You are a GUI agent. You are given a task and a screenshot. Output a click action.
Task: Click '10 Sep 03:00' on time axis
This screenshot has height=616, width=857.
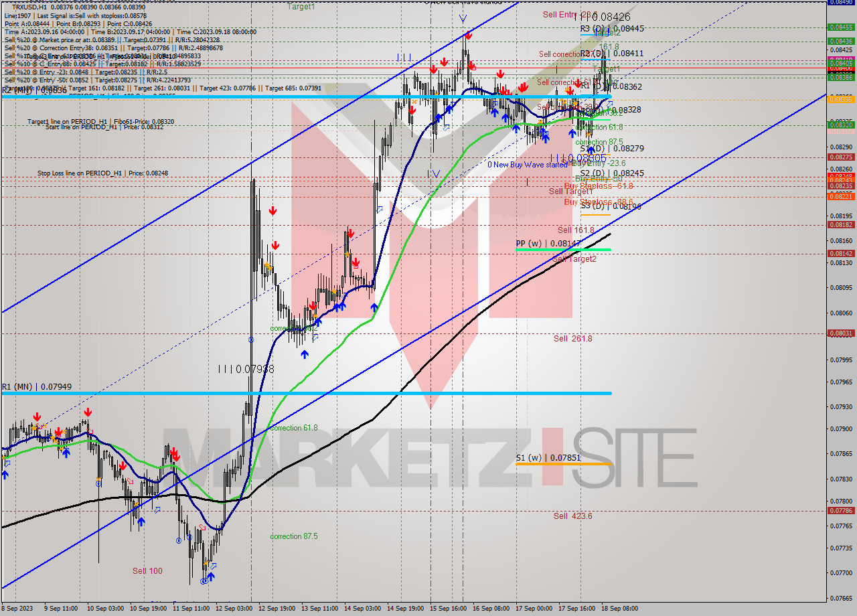105,609
